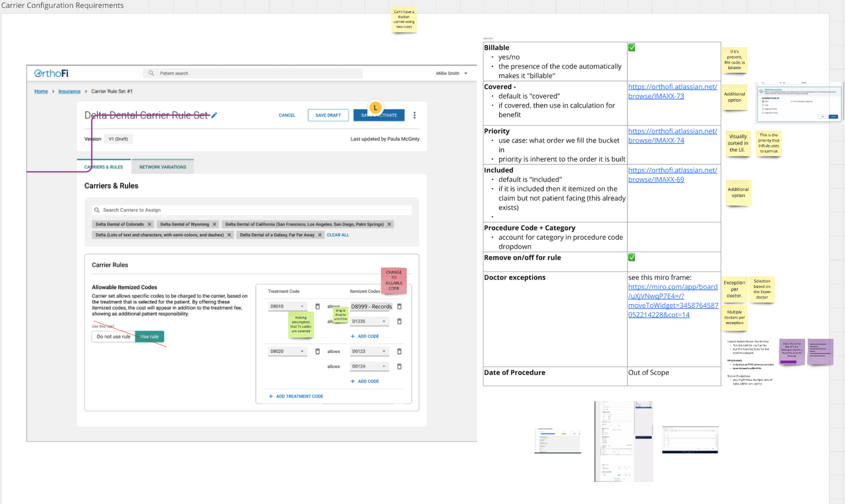The image size is (845, 504).
Task: Remove the Delta (Lots of text and characters) chip
Action: (229, 235)
